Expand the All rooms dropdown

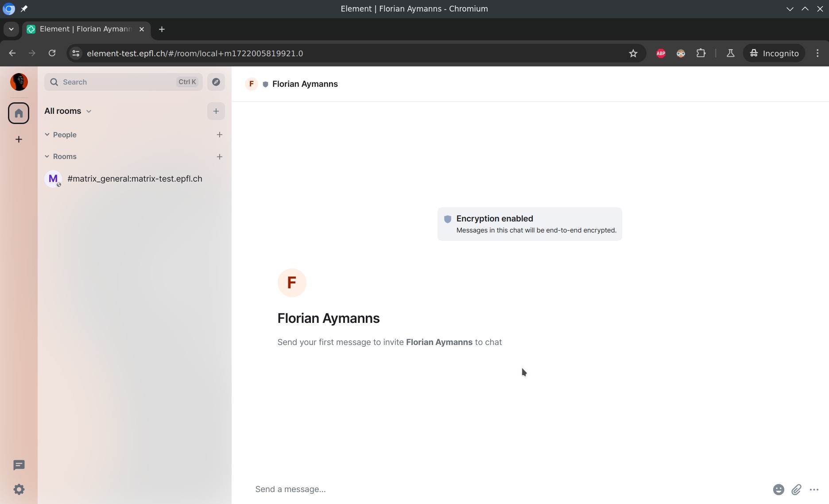tap(68, 111)
